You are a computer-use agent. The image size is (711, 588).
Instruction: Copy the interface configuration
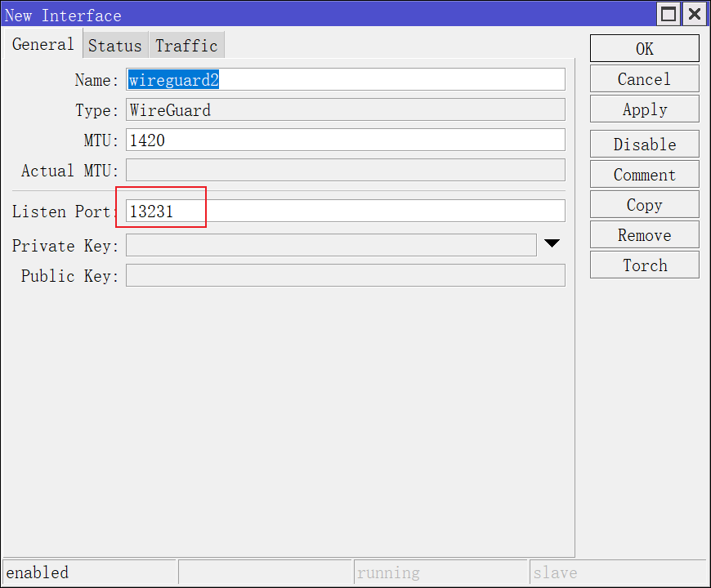pos(644,205)
